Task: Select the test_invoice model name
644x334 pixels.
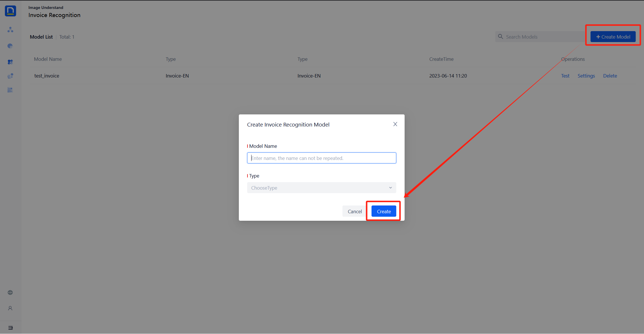Action: tap(47, 76)
